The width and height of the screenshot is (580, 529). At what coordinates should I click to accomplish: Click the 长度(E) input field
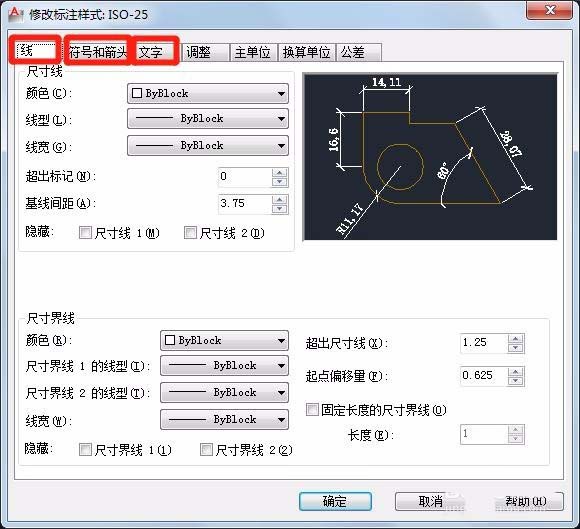point(484,434)
